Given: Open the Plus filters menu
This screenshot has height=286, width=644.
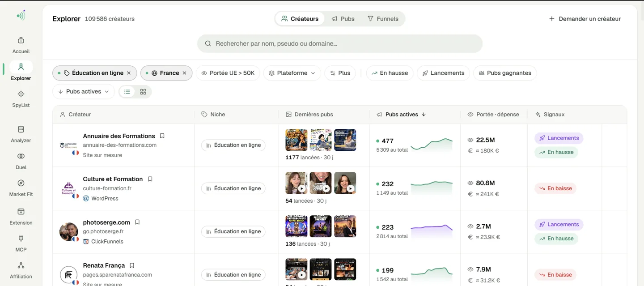Looking at the screenshot, I should 340,73.
